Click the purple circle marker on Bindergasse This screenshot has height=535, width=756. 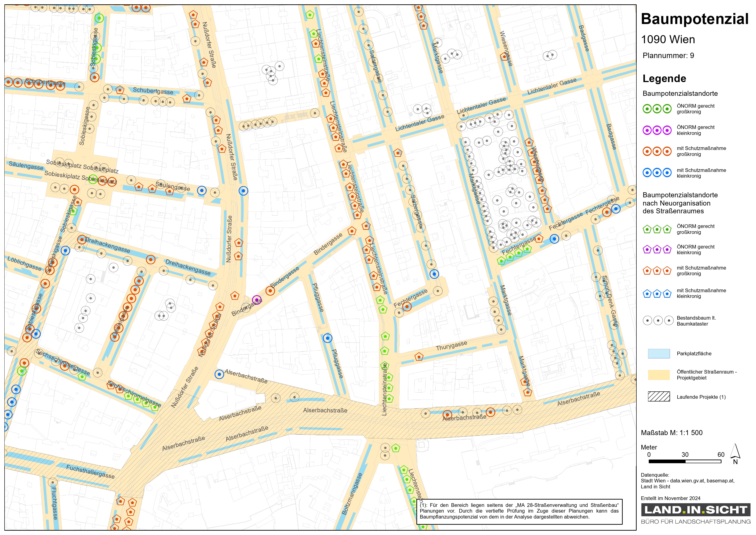pos(257,300)
